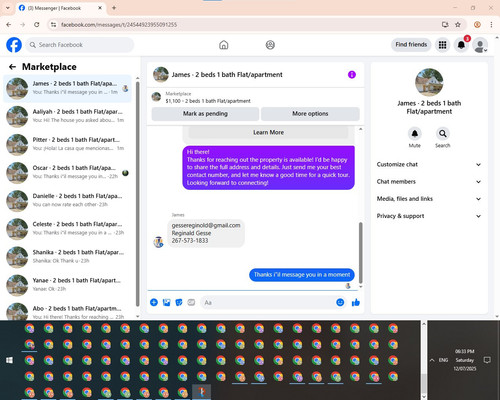Click the chat messages scrollbar thumb
This screenshot has height=400, width=500.
pos(360,253)
